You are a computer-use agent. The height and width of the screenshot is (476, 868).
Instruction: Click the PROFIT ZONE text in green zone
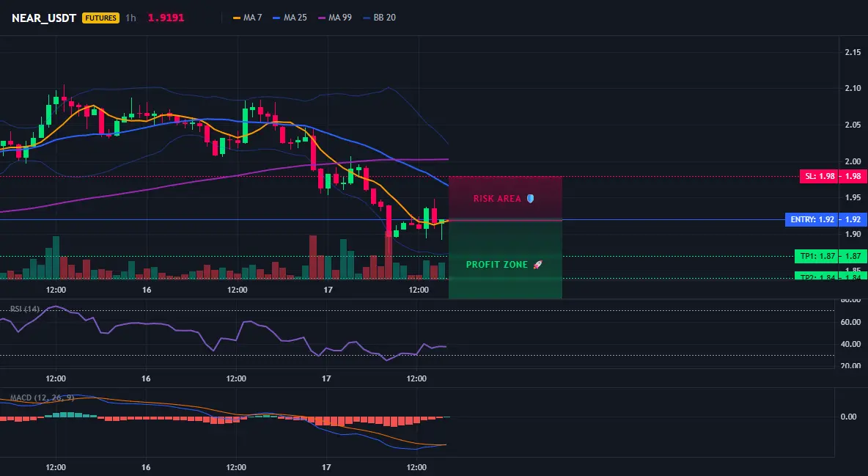pos(497,264)
